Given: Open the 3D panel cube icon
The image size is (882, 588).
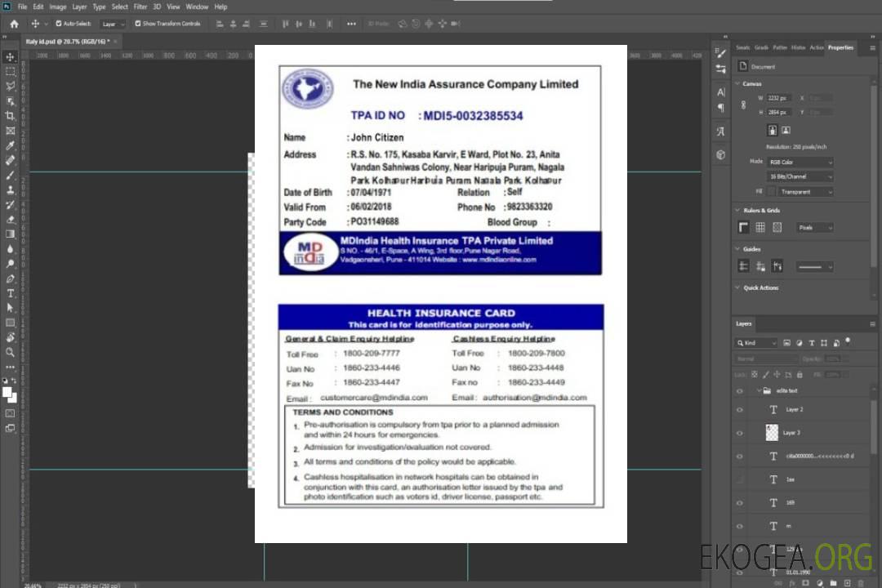Looking at the screenshot, I should point(721,154).
